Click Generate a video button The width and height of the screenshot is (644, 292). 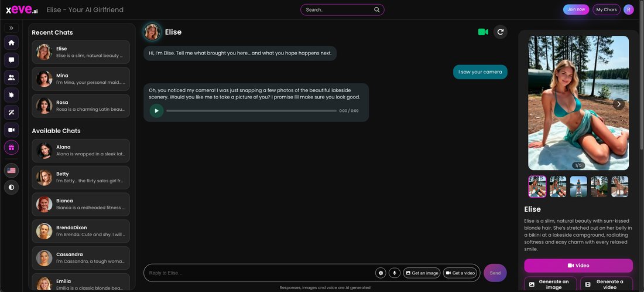[606, 284]
